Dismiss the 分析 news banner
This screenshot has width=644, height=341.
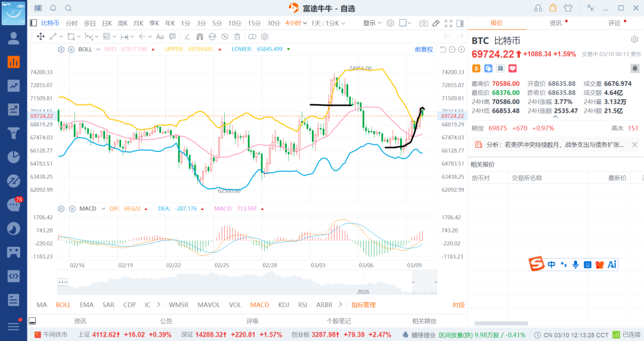point(634,144)
